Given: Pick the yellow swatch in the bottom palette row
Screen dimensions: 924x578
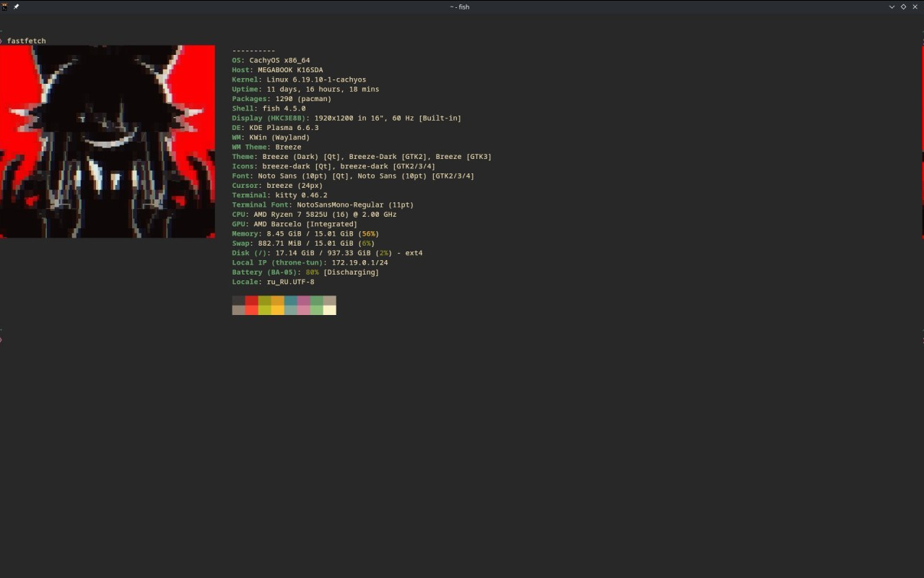Looking at the screenshot, I should point(277,310).
